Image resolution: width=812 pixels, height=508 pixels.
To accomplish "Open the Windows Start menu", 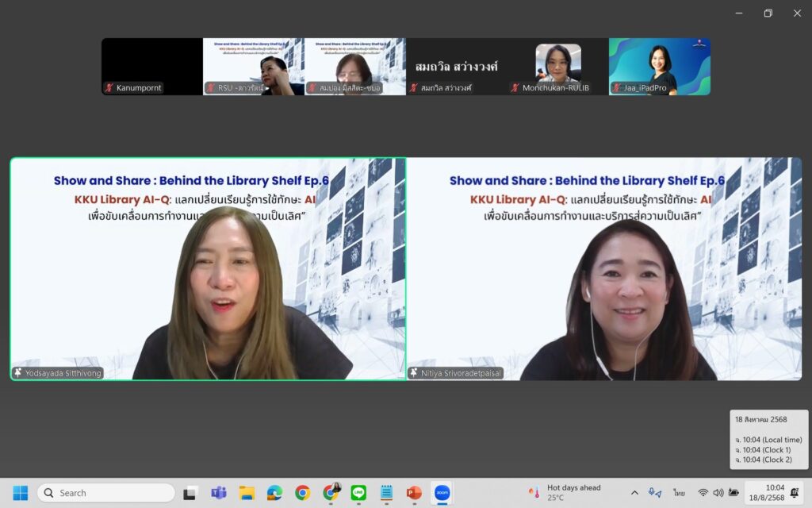I will click(x=20, y=493).
